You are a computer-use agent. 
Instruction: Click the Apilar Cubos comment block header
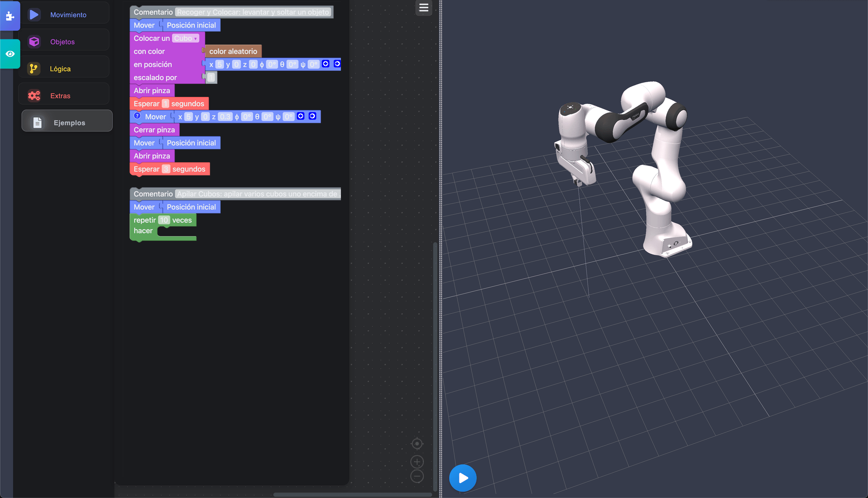pos(153,194)
